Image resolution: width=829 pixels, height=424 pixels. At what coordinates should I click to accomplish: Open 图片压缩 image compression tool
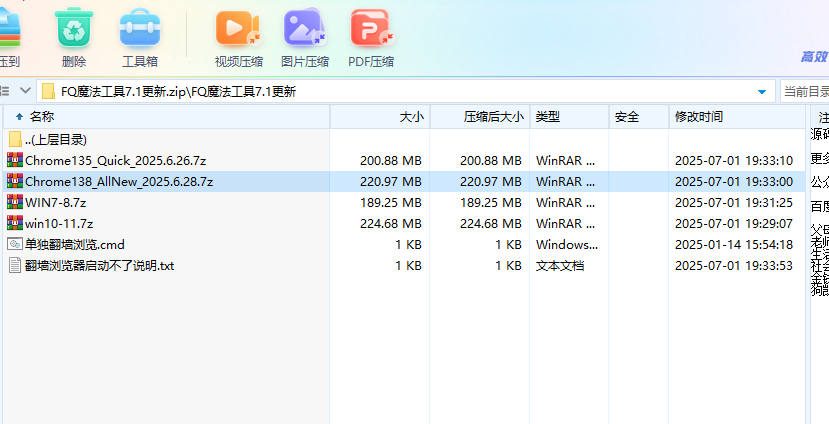305,27
